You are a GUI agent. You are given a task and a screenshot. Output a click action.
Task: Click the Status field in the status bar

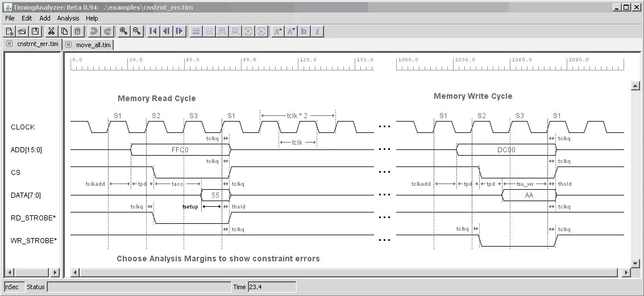pyautogui.click(x=139, y=287)
